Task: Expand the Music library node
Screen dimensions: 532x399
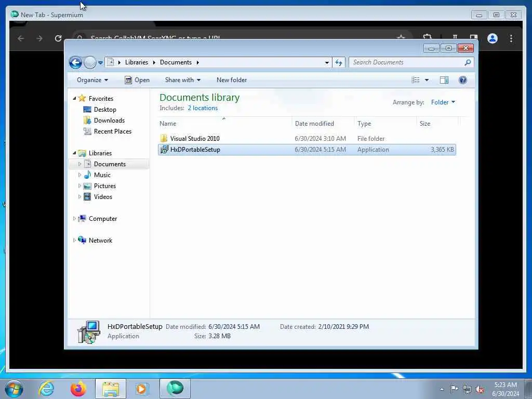Action: tap(79, 175)
